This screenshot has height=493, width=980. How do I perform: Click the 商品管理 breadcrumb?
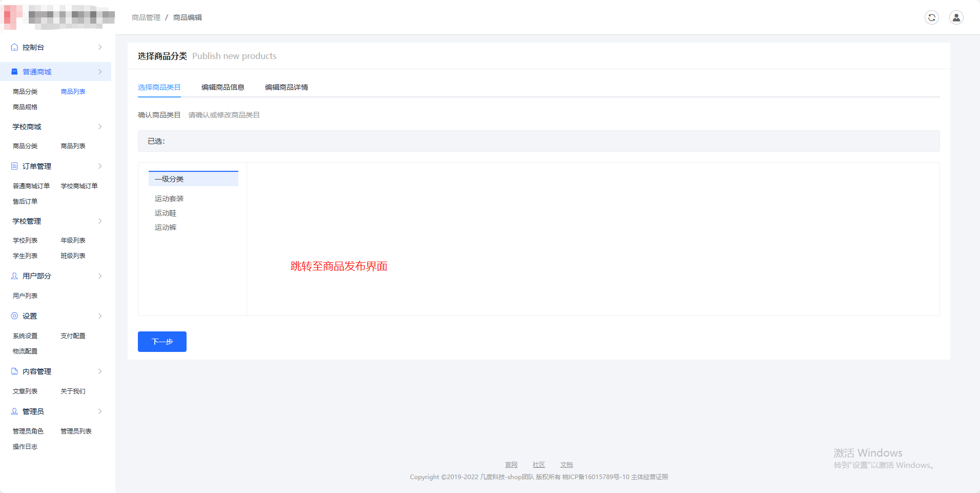click(146, 17)
